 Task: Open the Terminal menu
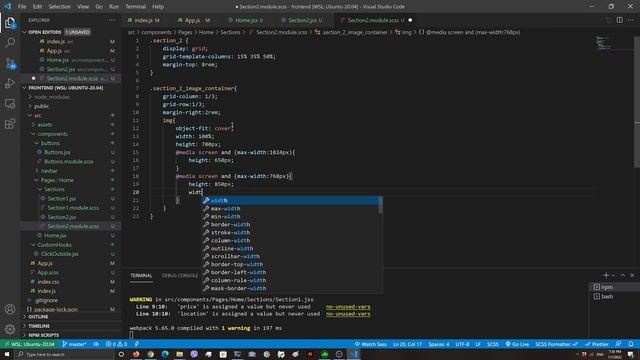[136, 7]
